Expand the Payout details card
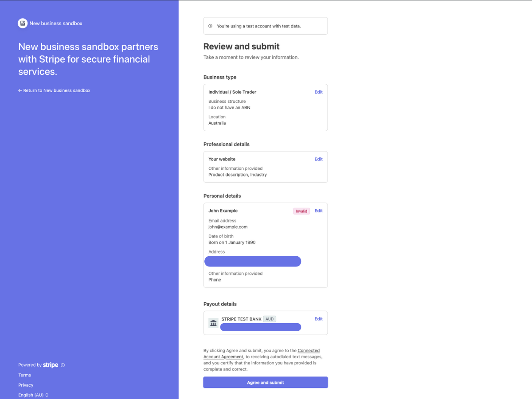Image resolution: width=532 pixels, height=399 pixels. (x=265, y=323)
